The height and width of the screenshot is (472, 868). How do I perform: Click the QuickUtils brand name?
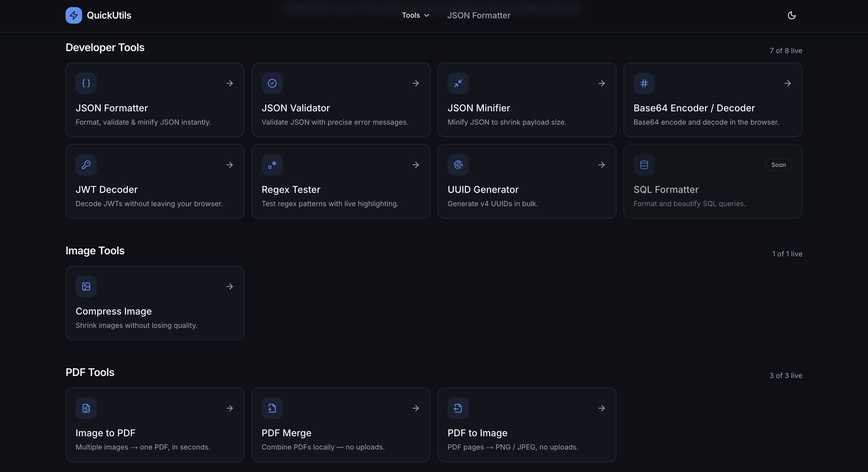point(109,15)
